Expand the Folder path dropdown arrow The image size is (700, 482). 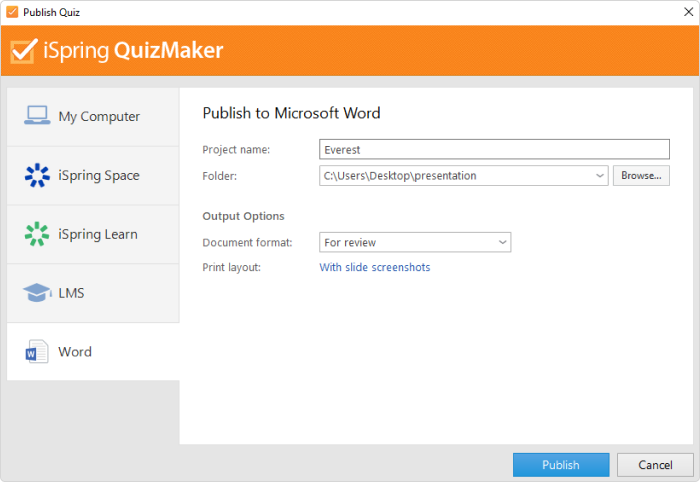[600, 175]
